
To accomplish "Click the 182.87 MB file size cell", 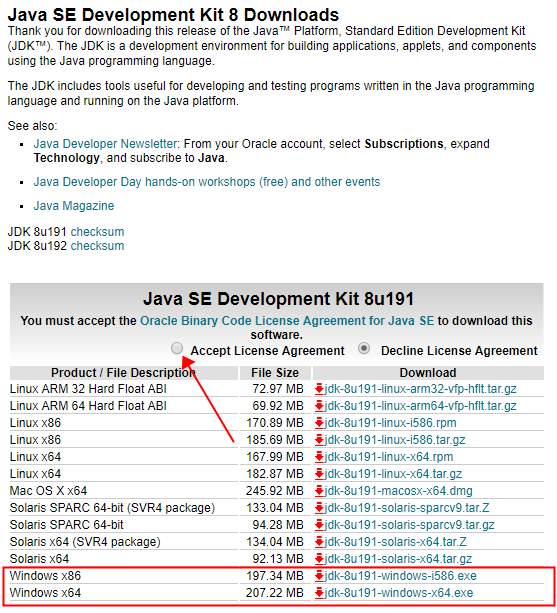I will tap(275, 474).
